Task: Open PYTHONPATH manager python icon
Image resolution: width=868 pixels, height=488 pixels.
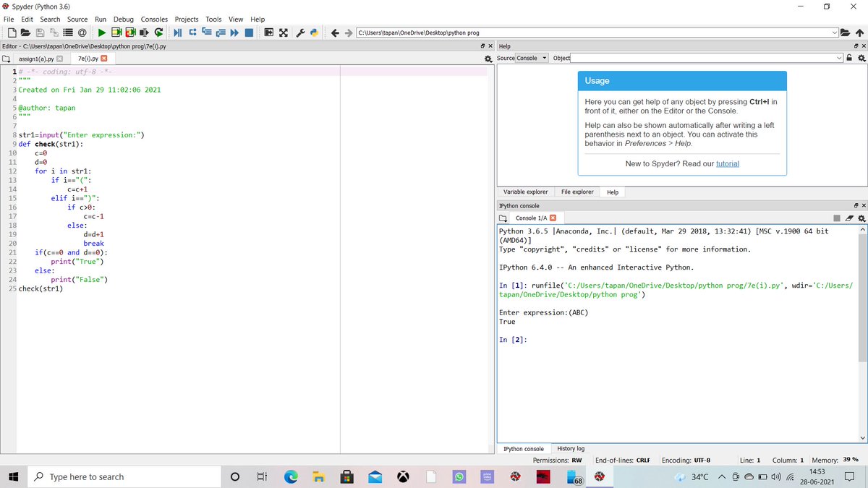Action: 314,33
